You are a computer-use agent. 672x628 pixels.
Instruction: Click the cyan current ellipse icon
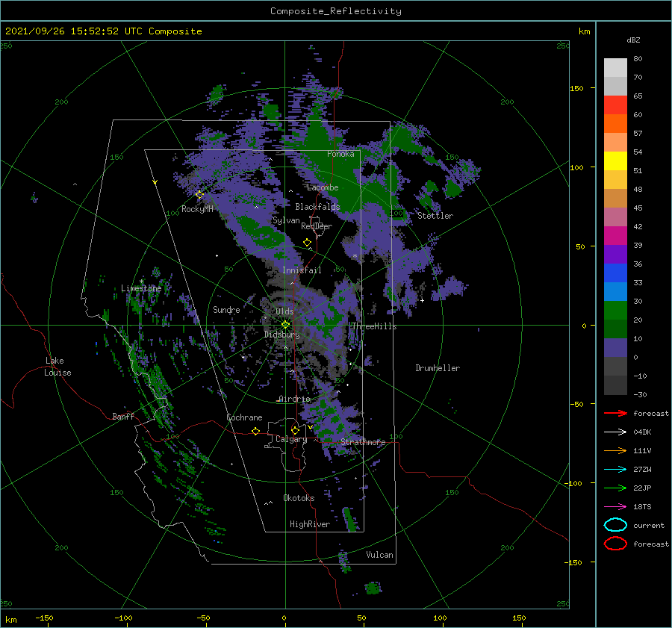(615, 525)
